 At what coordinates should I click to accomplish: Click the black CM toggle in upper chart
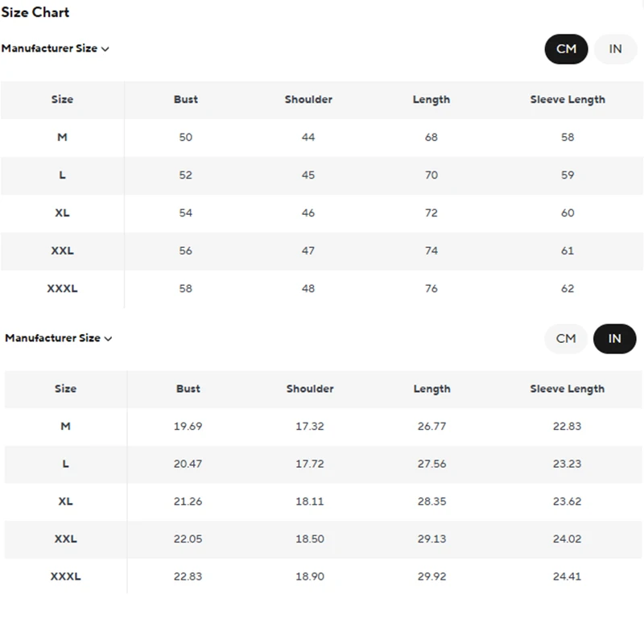pos(566,49)
